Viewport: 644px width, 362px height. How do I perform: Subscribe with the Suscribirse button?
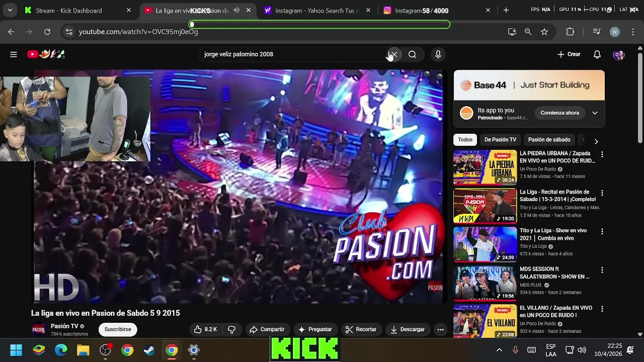pos(118,329)
